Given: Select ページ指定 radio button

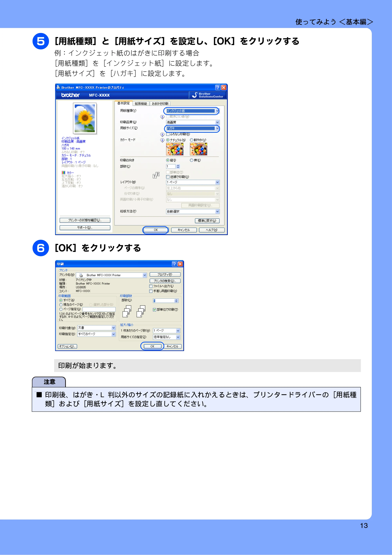Looking at the screenshot, I should (x=61, y=309).
